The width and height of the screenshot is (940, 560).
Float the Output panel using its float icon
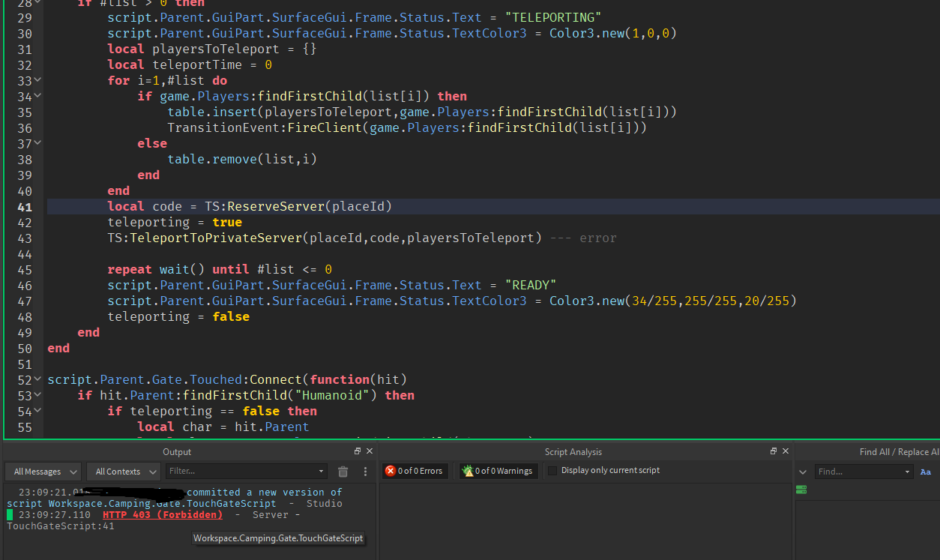tap(357, 451)
